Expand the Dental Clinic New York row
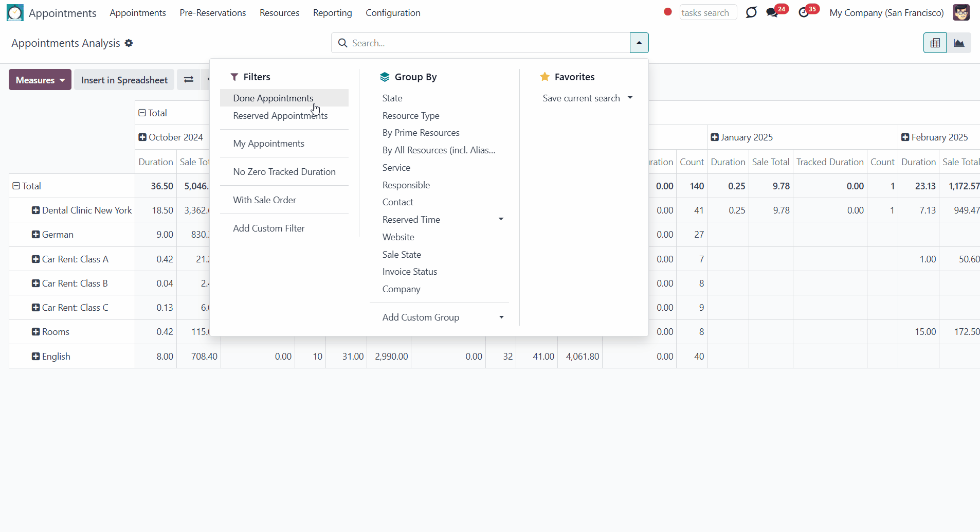 point(35,210)
